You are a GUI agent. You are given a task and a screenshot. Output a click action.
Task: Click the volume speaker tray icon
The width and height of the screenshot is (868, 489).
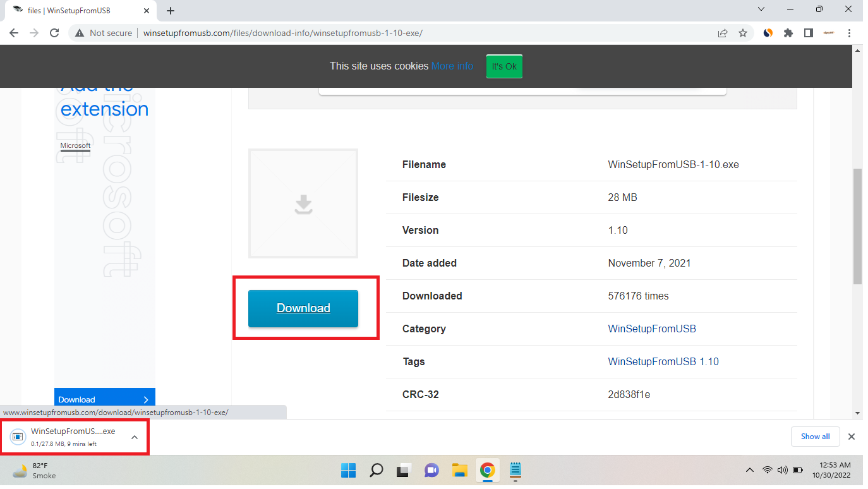coord(783,470)
